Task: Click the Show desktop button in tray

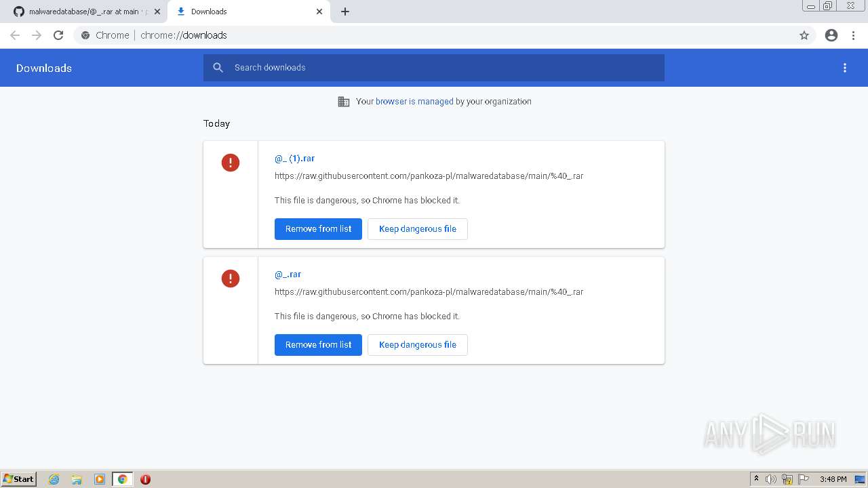Action: click(x=860, y=479)
